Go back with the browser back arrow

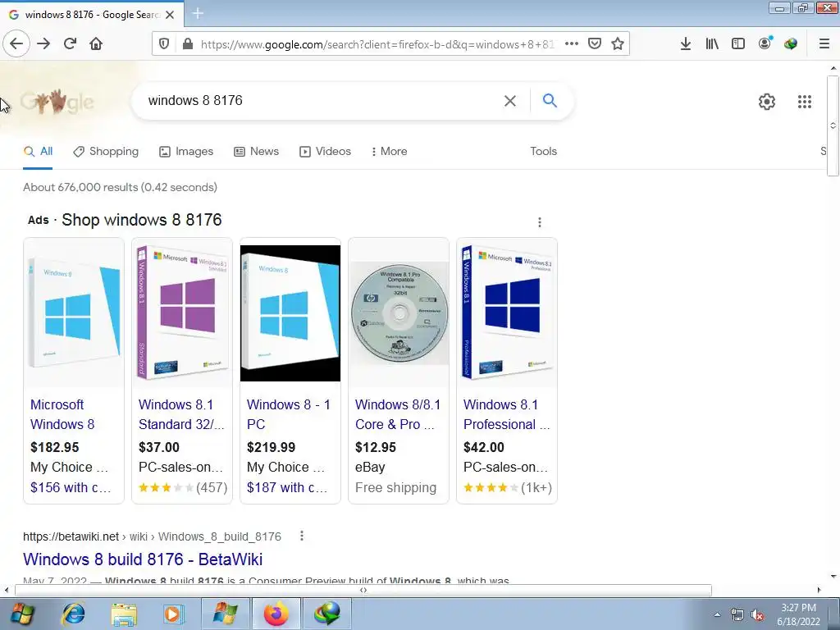point(16,43)
